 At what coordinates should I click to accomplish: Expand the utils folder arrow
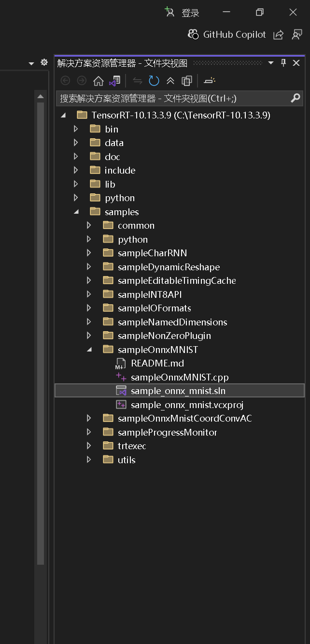pos(88,460)
